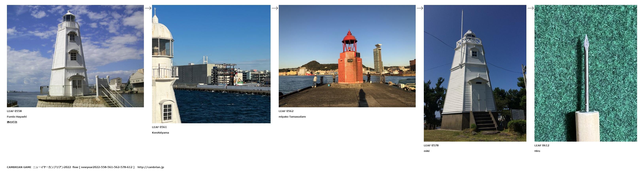Click the LEAF 0578 label
This screenshot has height=172, width=644.
tap(431, 145)
